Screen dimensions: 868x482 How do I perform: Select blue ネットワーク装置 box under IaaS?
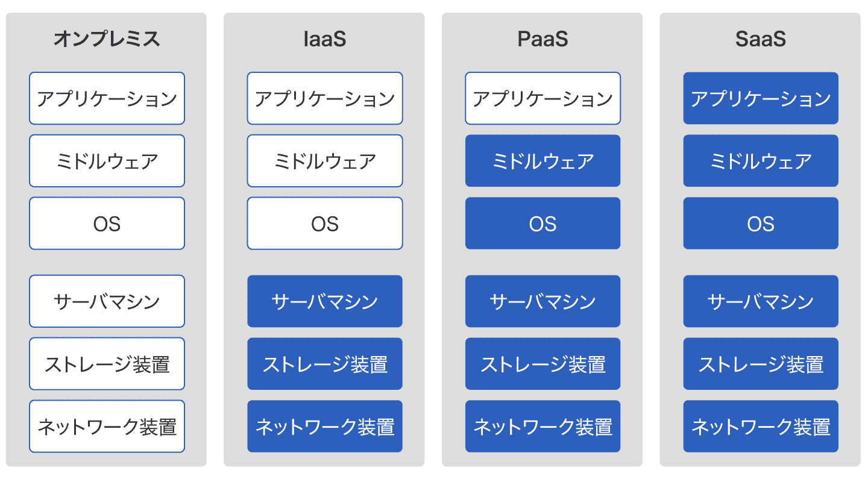324,427
